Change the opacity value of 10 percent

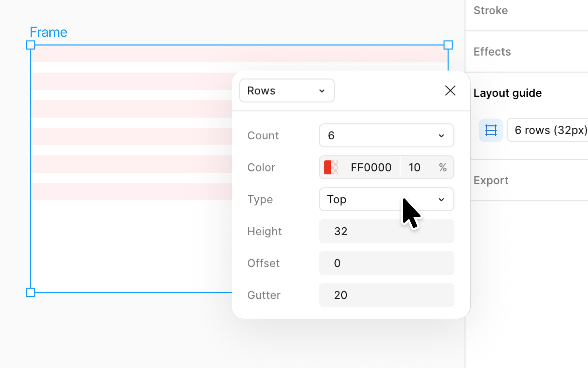click(x=414, y=167)
